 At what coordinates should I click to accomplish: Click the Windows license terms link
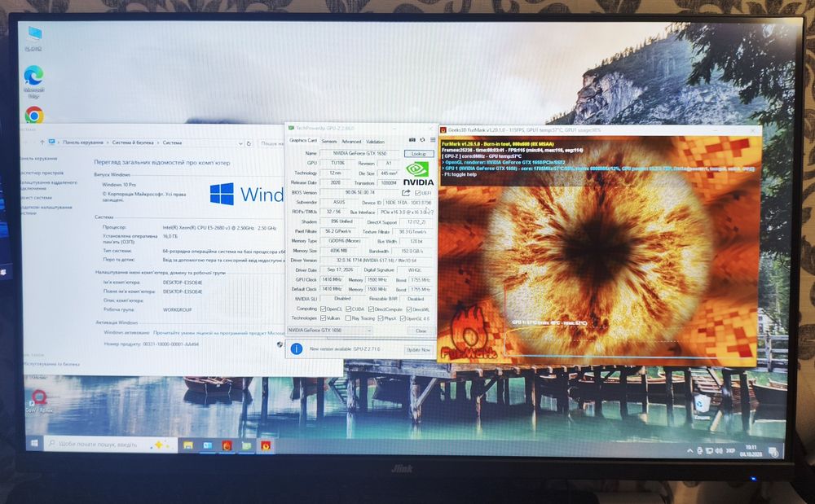click(218, 333)
